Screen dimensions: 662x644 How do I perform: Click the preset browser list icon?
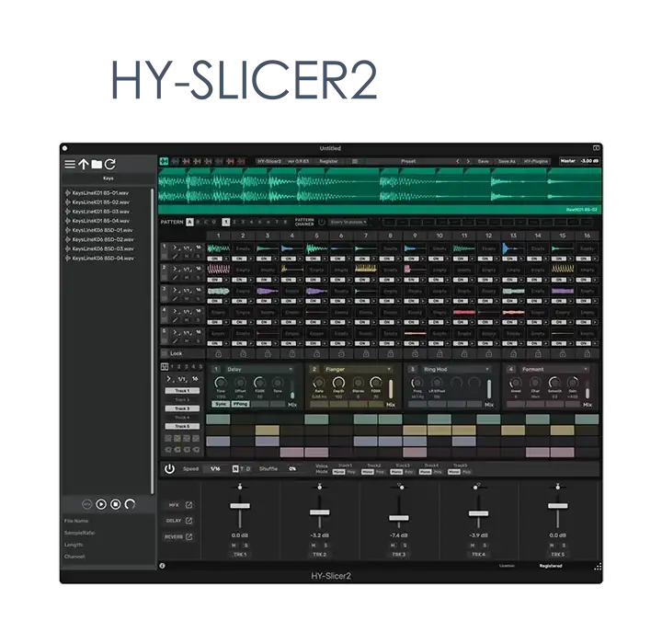pos(355,161)
